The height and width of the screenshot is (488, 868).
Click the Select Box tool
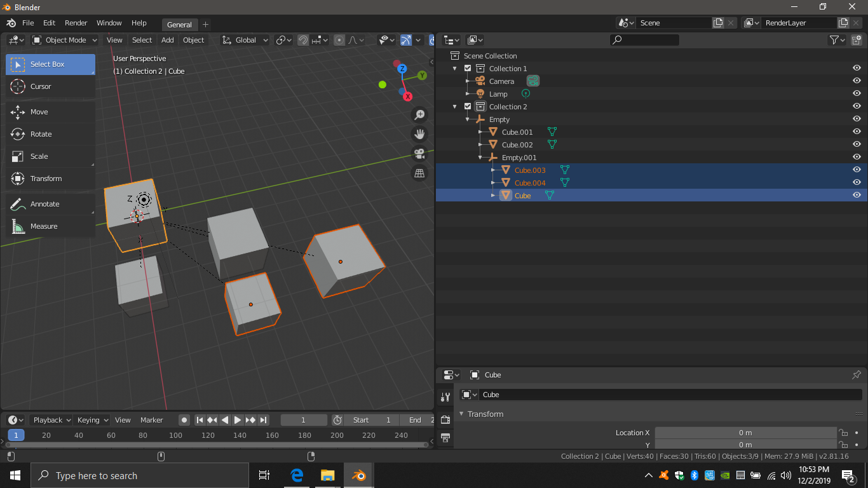(x=51, y=64)
